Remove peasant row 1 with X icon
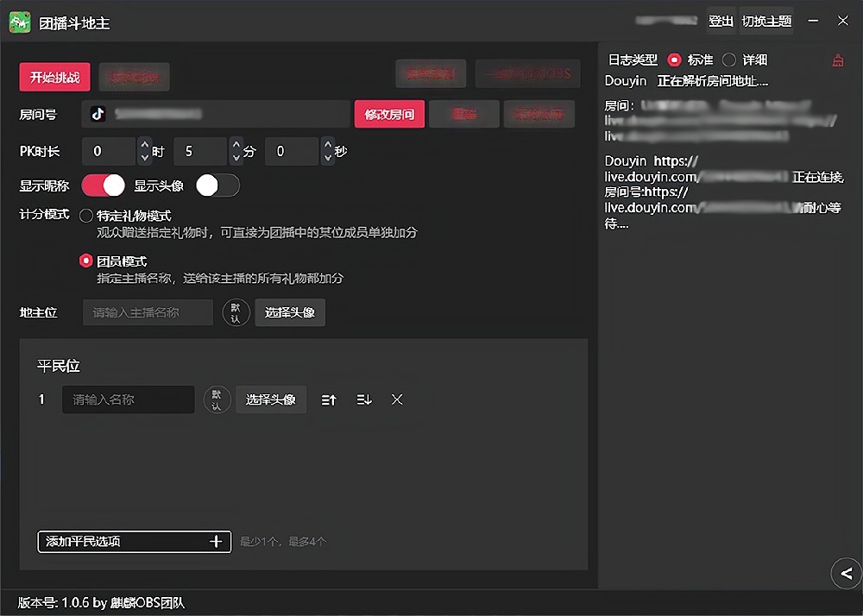Screen dimensions: 863x616 397,399
